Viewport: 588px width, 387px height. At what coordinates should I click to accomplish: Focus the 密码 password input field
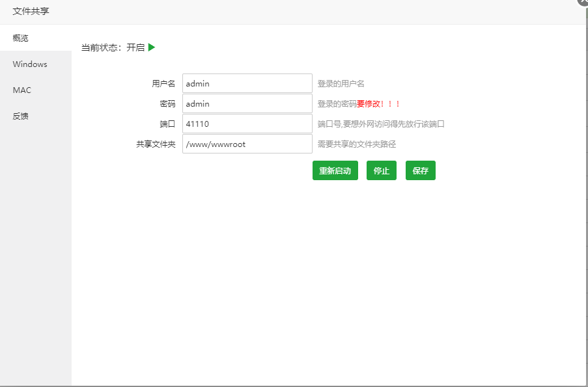click(x=247, y=103)
